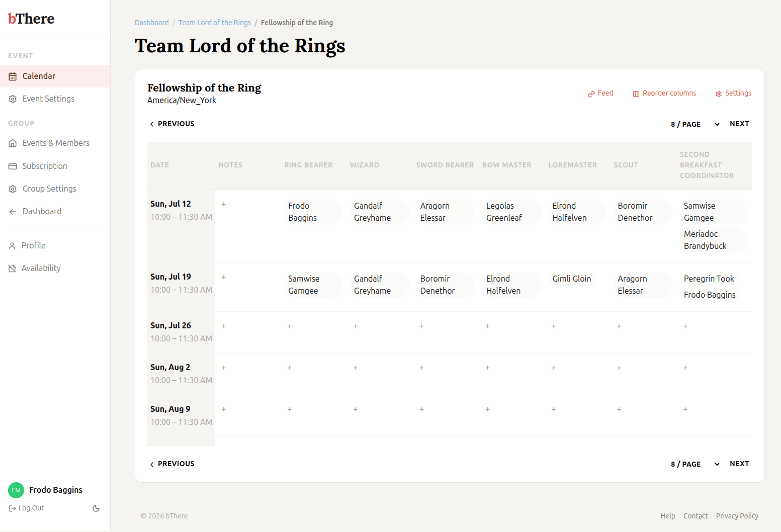Go to the top NEXT page
This screenshot has width=781, height=532.
739,124
